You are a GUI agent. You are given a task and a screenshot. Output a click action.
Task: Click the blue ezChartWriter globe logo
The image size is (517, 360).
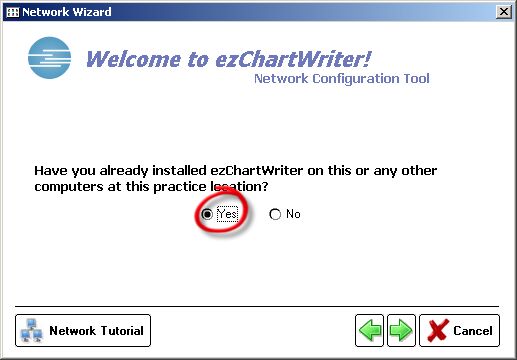click(x=49, y=58)
